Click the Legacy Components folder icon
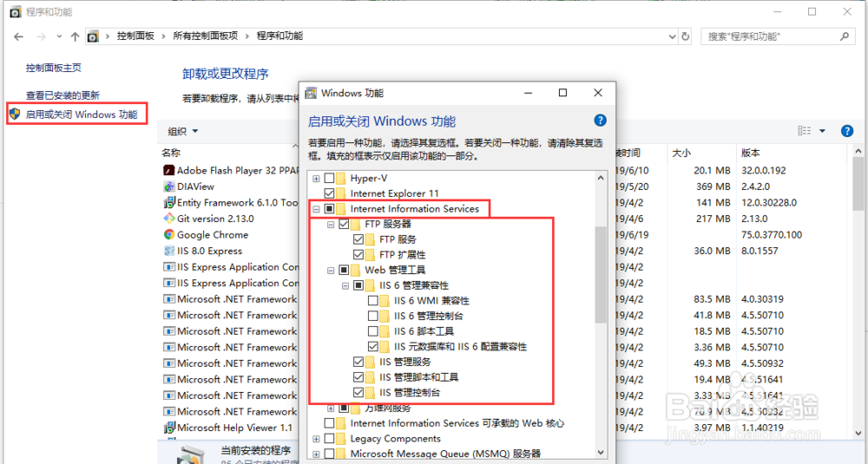The height and width of the screenshot is (464, 868). [x=343, y=439]
